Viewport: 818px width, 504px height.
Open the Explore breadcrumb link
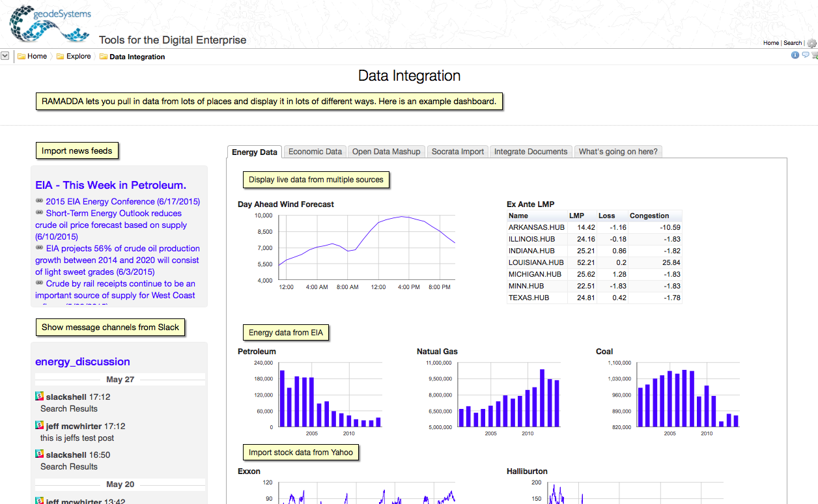coord(79,57)
